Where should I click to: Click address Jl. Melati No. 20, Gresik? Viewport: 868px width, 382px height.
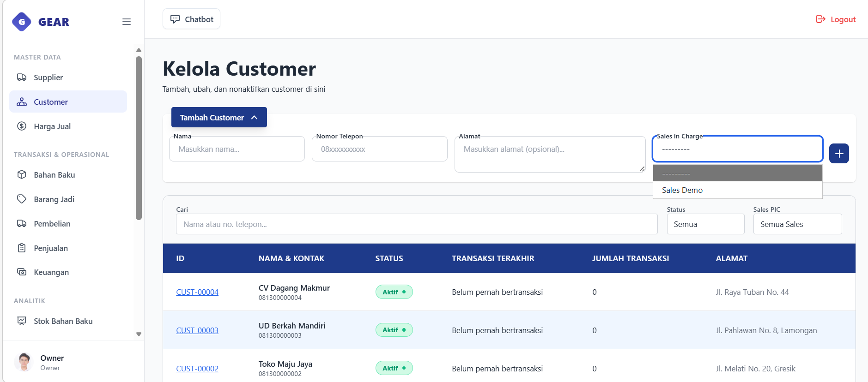pos(756,369)
